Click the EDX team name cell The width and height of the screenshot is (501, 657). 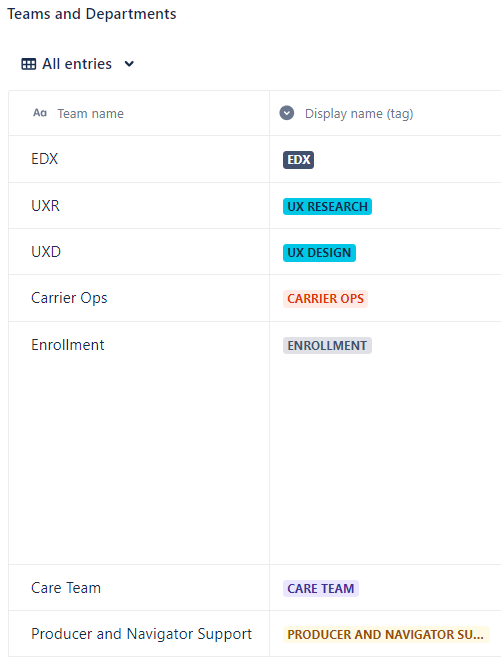(139, 159)
